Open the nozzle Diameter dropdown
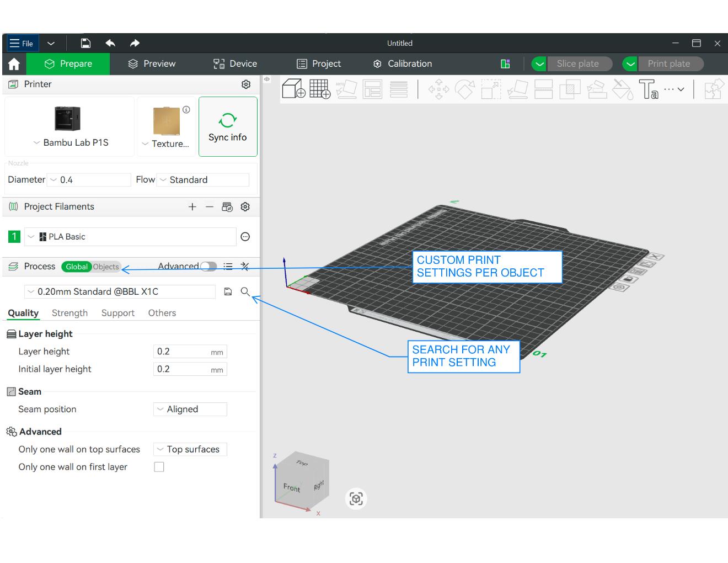Image resolution: width=728 pixels, height=563 pixels. pyautogui.click(x=90, y=180)
